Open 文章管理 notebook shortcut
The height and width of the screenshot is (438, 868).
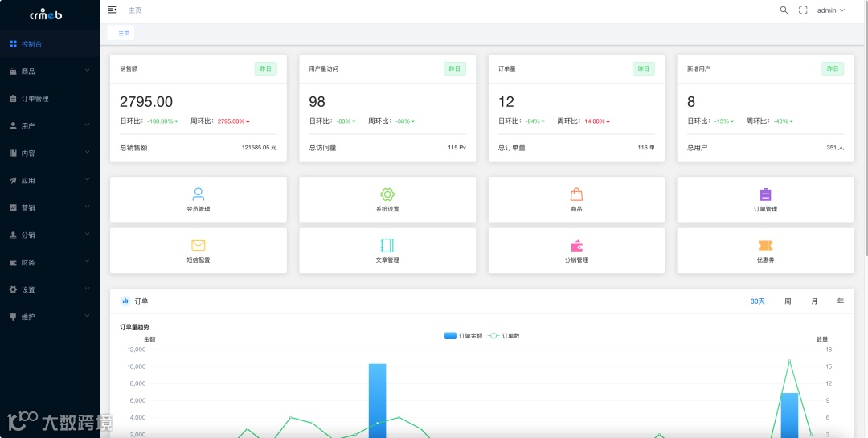point(387,251)
